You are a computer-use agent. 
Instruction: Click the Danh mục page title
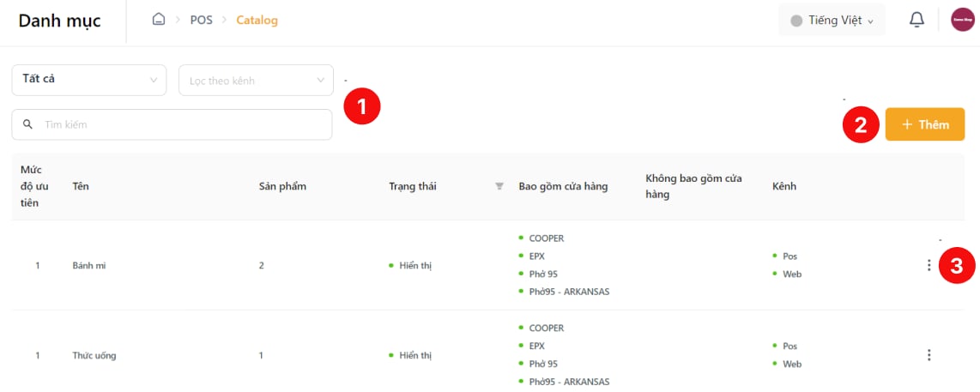[59, 21]
